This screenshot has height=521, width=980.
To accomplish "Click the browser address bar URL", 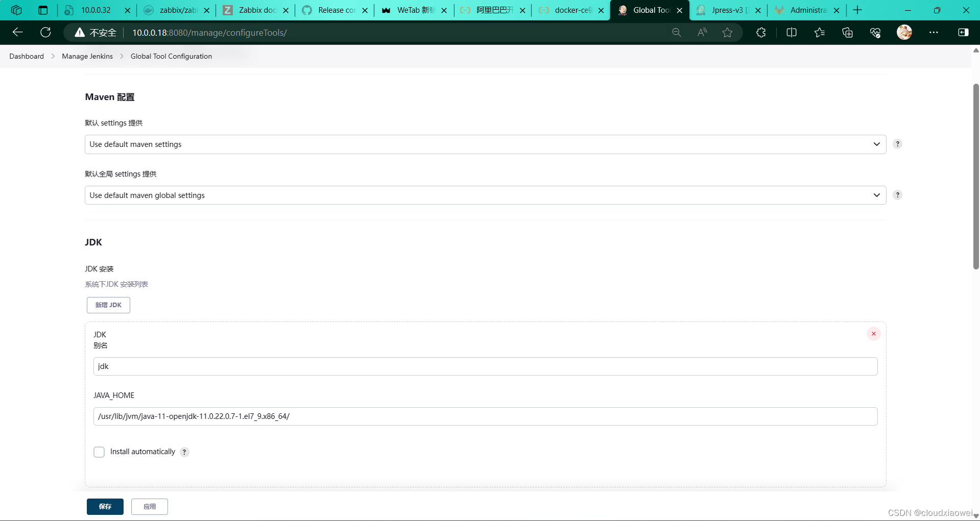I will [209, 33].
